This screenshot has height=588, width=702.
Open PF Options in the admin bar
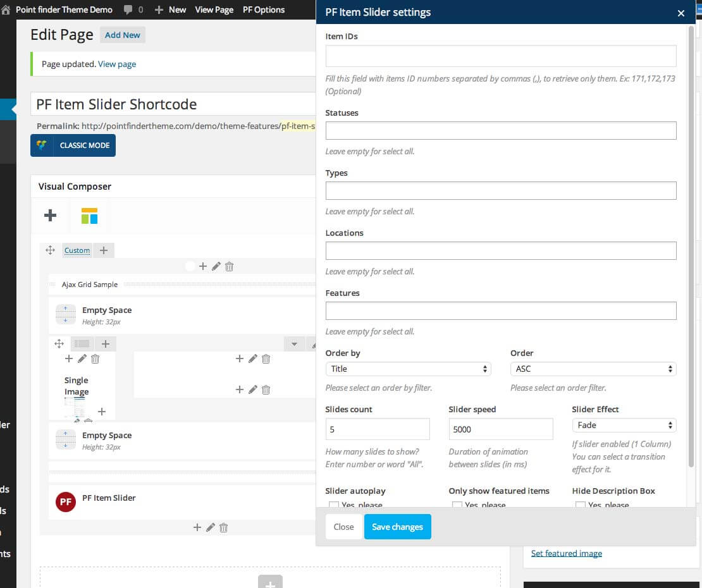(263, 9)
